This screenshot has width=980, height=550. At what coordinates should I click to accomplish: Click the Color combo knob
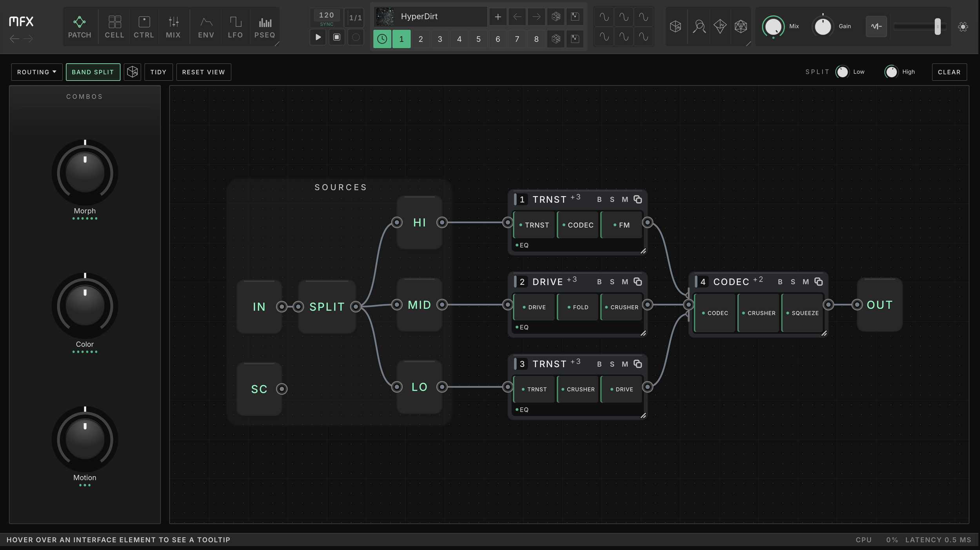(x=85, y=306)
